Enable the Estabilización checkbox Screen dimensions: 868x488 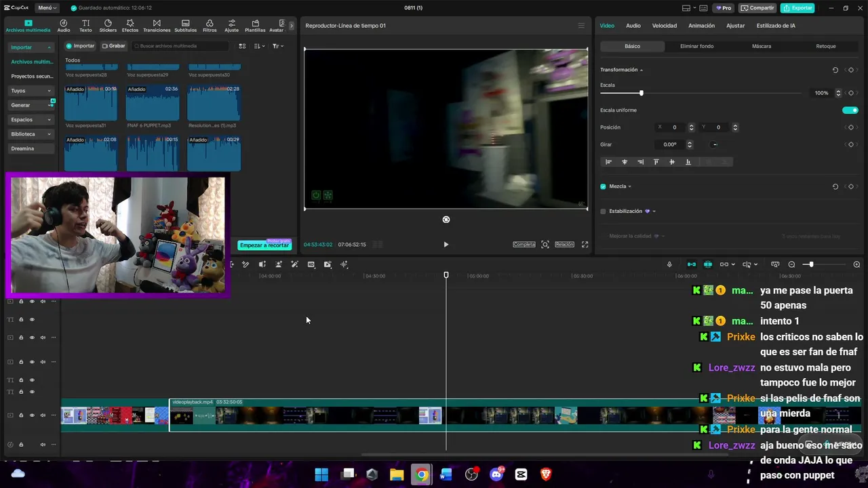coord(603,211)
